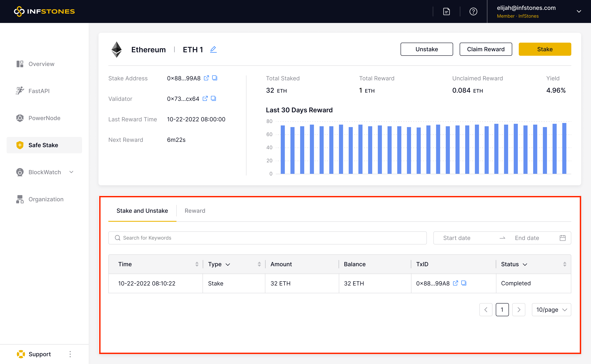Copy the Stake Address value
Viewport: 591px width, 364px height.
pos(215,78)
